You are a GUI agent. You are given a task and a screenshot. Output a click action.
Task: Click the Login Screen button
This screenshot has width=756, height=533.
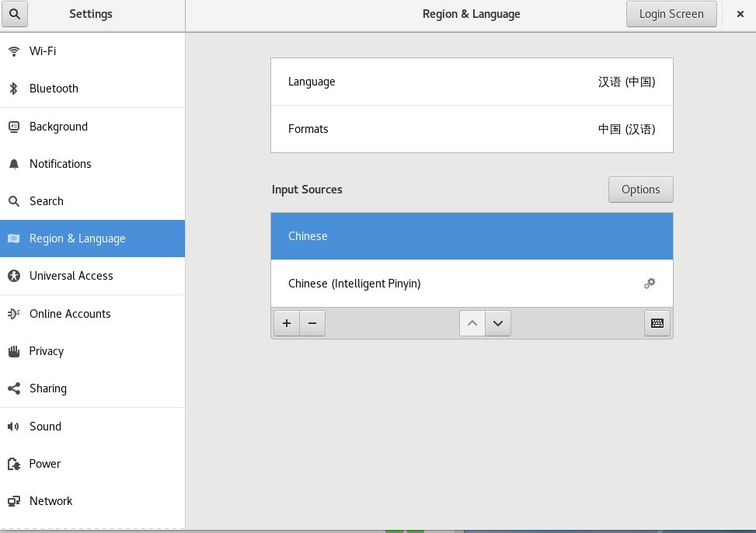point(671,14)
